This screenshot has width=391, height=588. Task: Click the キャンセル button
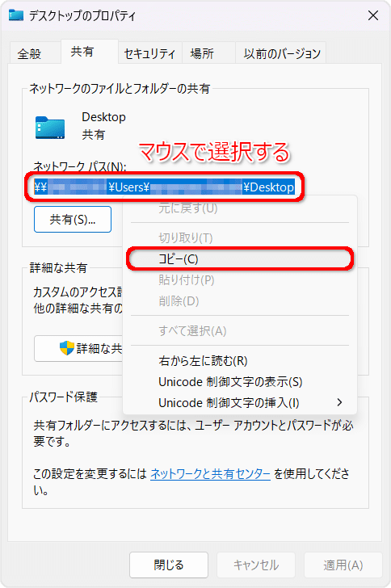click(x=256, y=565)
